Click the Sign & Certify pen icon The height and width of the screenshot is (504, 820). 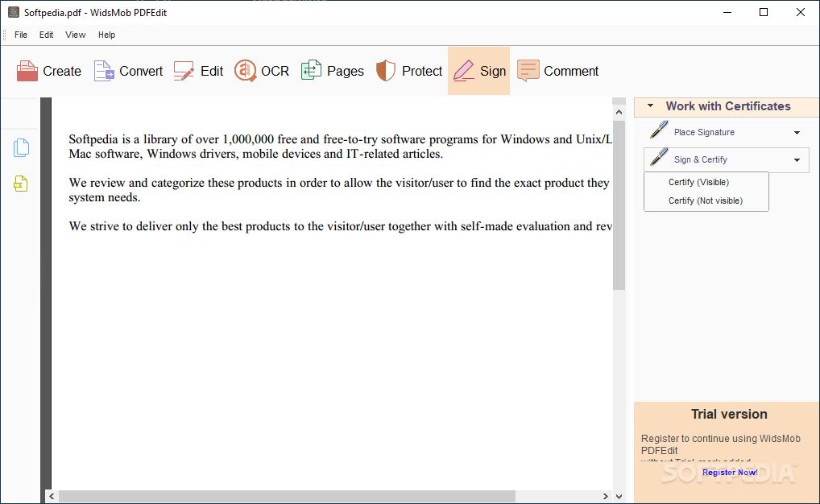659,157
